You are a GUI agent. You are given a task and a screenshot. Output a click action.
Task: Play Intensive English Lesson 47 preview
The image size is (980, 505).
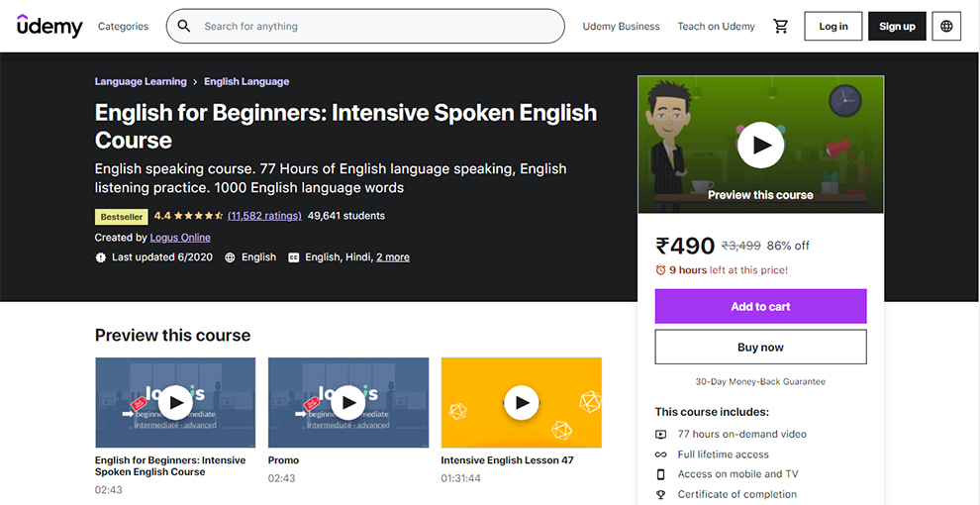(x=522, y=402)
